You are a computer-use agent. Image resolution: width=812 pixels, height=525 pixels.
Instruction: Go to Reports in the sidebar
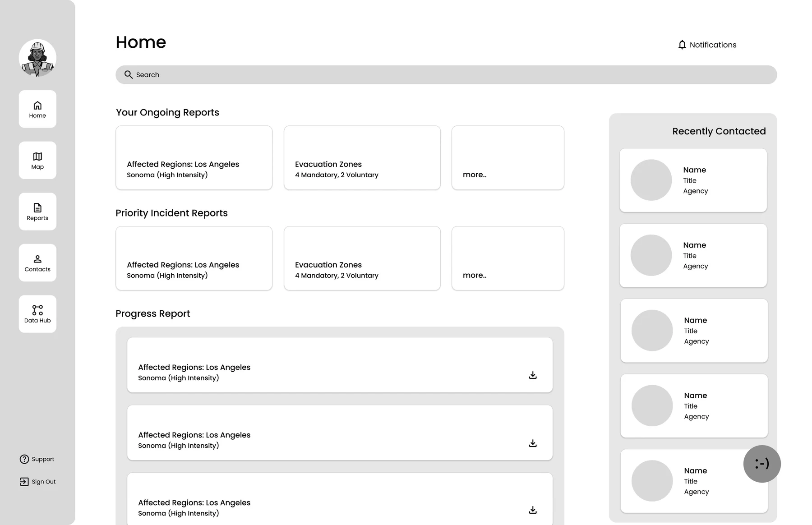(x=37, y=212)
